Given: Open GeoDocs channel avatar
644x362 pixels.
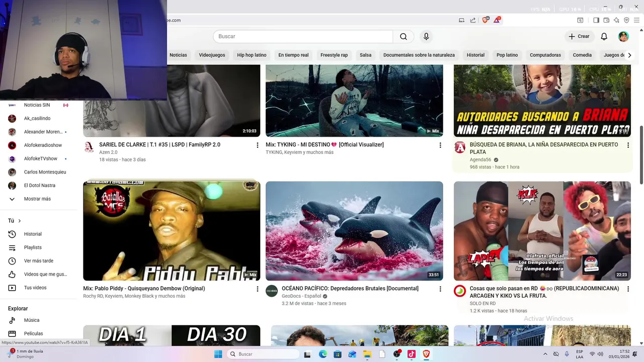Looking at the screenshot, I should [272, 291].
